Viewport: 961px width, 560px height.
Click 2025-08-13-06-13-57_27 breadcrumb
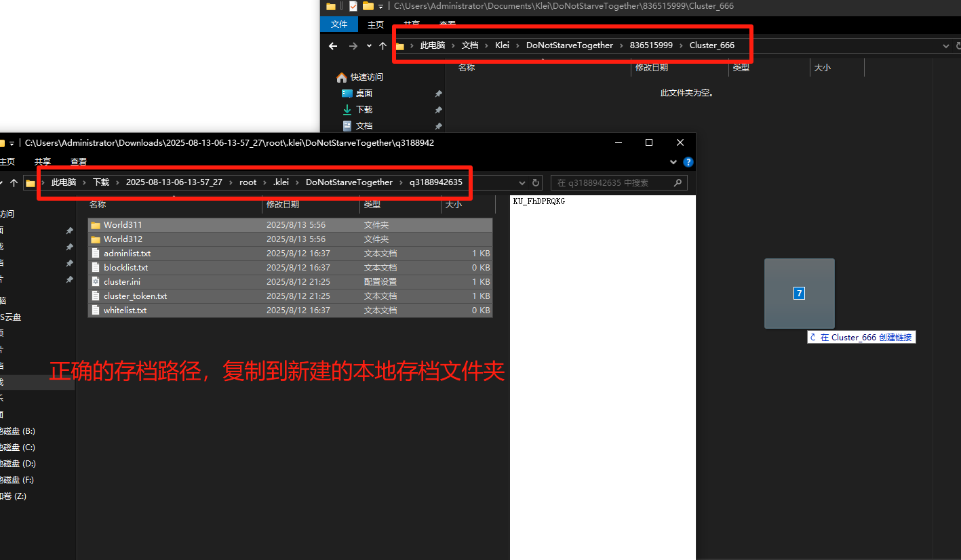click(x=174, y=182)
